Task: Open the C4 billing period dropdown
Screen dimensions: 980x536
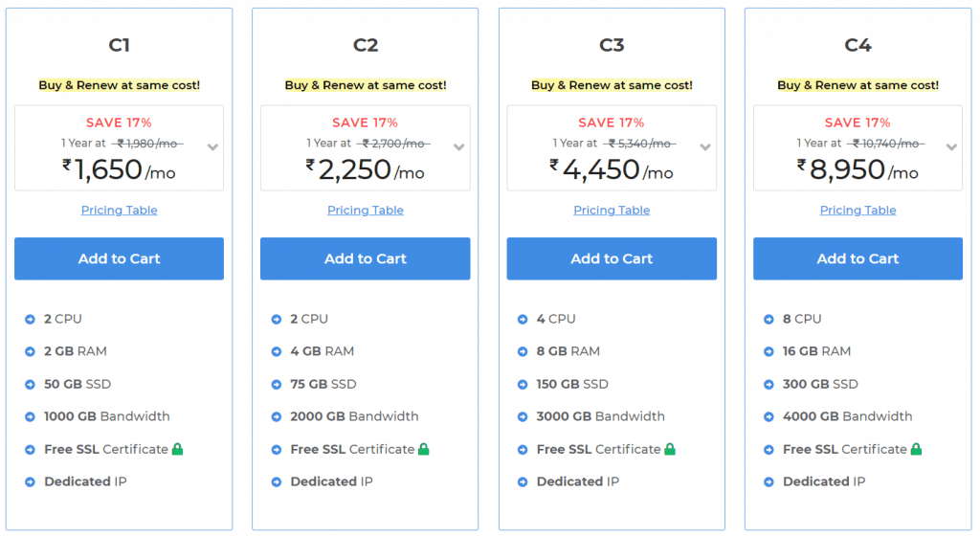Action: click(x=951, y=147)
